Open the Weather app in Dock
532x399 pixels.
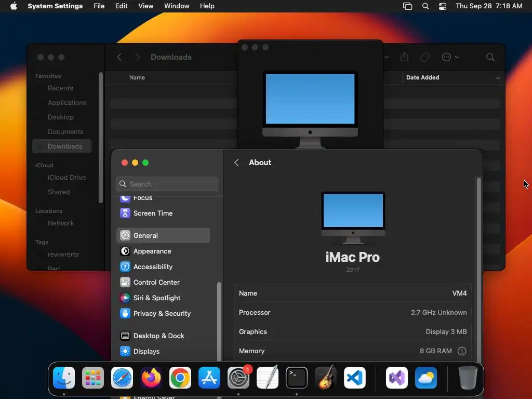pos(426,378)
